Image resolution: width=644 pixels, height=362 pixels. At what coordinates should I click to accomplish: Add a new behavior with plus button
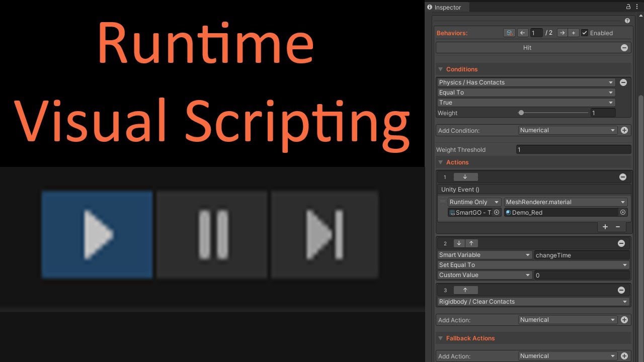[x=574, y=33]
